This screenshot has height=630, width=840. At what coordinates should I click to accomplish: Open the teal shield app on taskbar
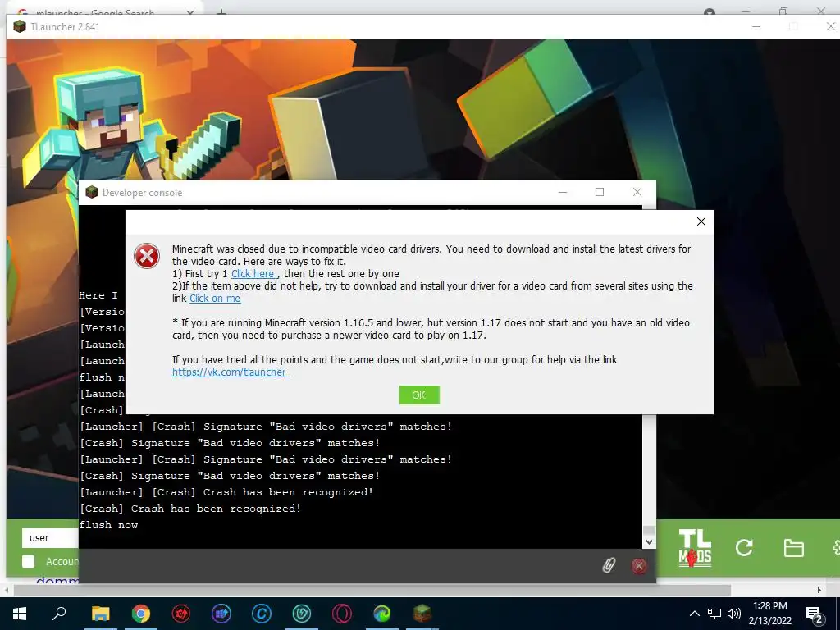pos(302,613)
